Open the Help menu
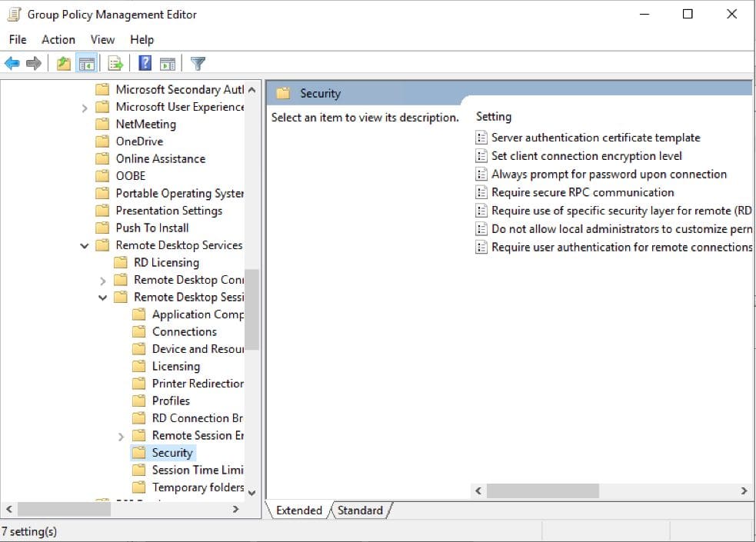The height and width of the screenshot is (542, 756). pyautogui.click(x=142, y=39)
